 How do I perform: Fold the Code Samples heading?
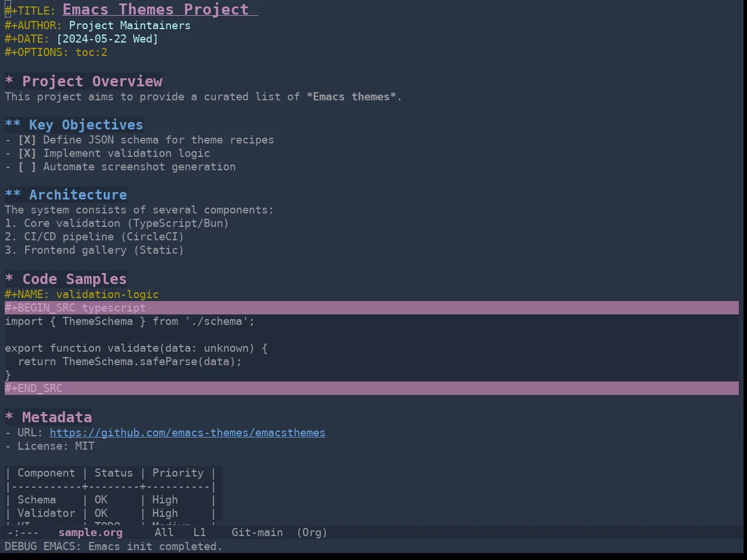pos(74,279)
